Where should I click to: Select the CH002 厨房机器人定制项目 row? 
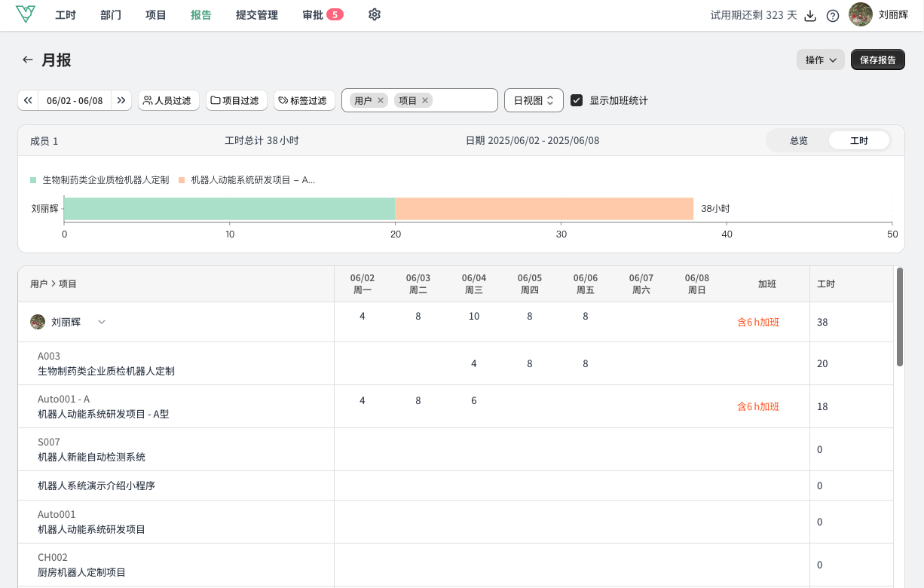[x=456, y=565]
